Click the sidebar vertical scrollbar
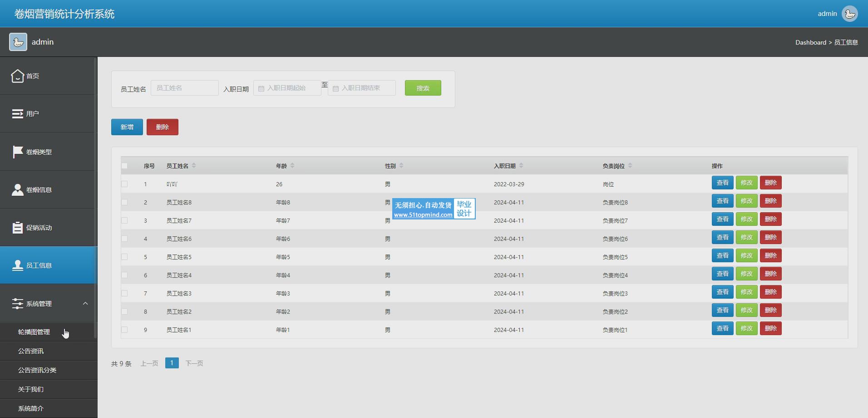The width and height of the screenshot is (868, 418). (95, 198)
